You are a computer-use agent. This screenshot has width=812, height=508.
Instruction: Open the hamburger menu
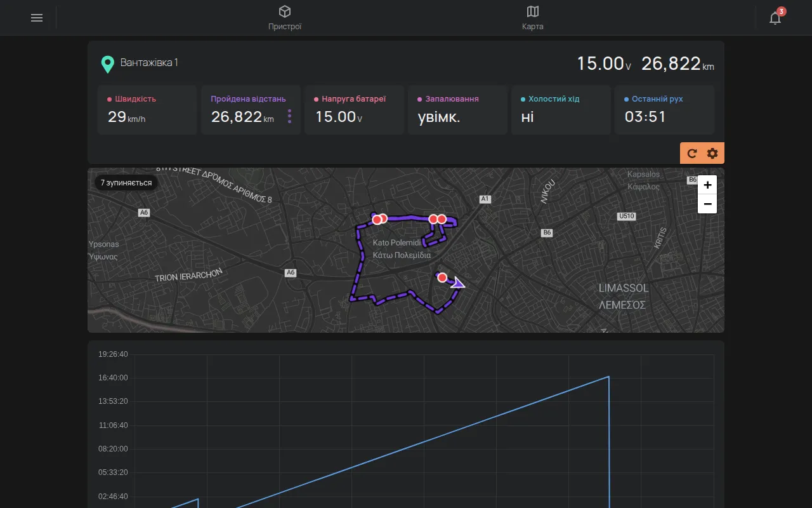37,18
